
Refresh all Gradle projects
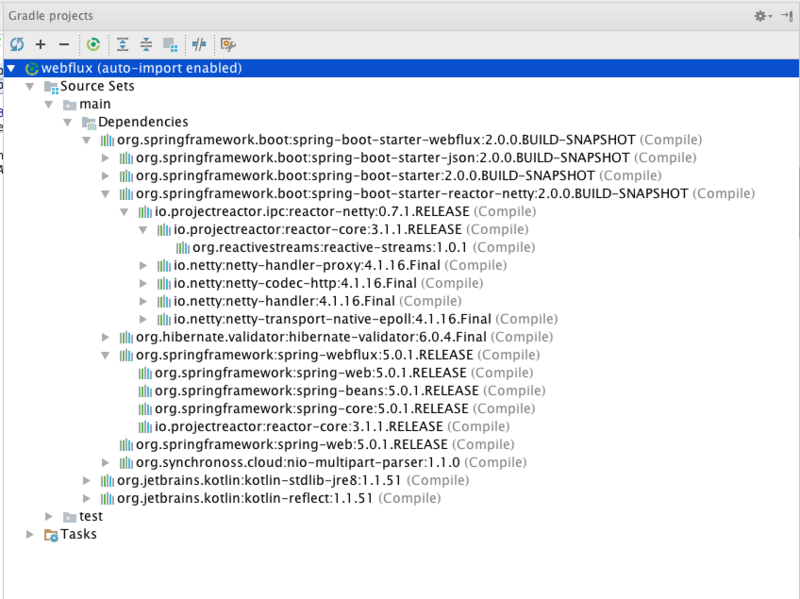click(x=17, y=44)
